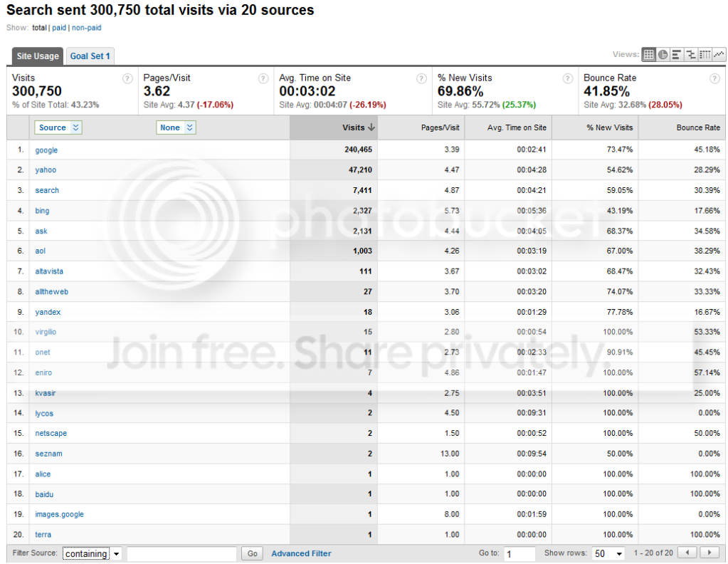The width and height of the screenshot is (728, 564).
Task: Switch to the pivot view icon
Action: pyautogui.click(x=705, y=55)
